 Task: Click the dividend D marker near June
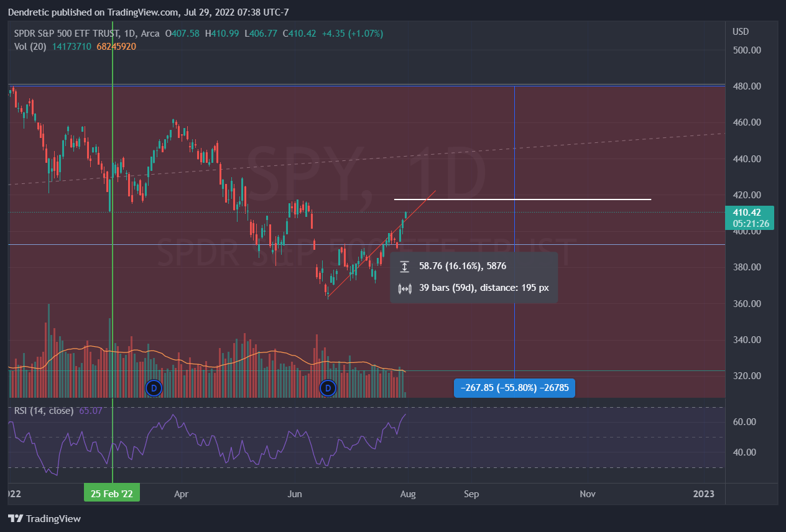coord(328,388)
